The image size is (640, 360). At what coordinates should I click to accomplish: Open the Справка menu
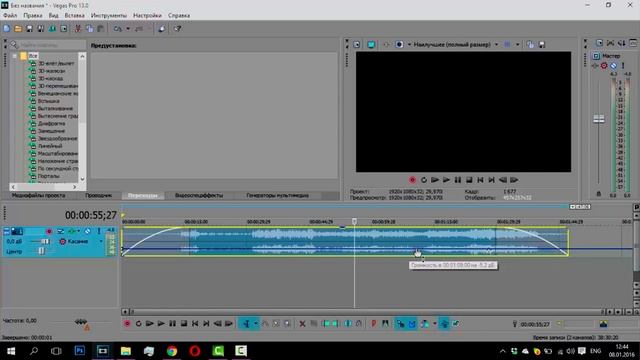point(179,16)
